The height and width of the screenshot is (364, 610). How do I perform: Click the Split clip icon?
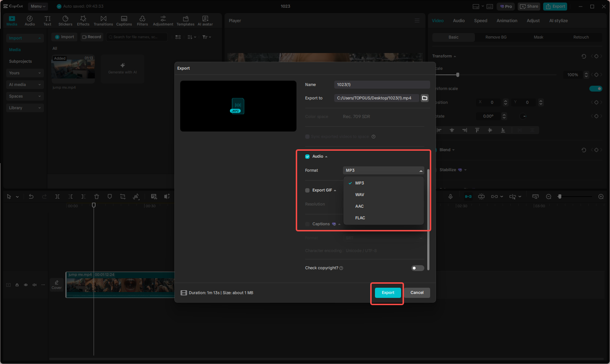(x=57, y=196)
